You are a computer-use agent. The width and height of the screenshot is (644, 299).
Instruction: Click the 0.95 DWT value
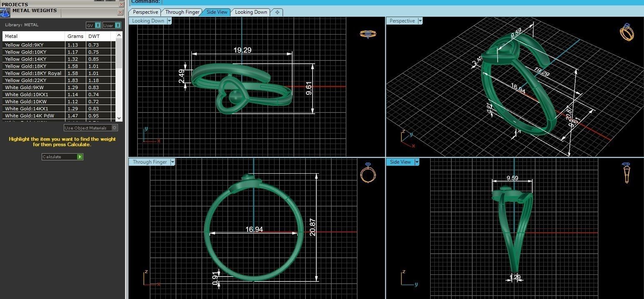tap(93, 116)
